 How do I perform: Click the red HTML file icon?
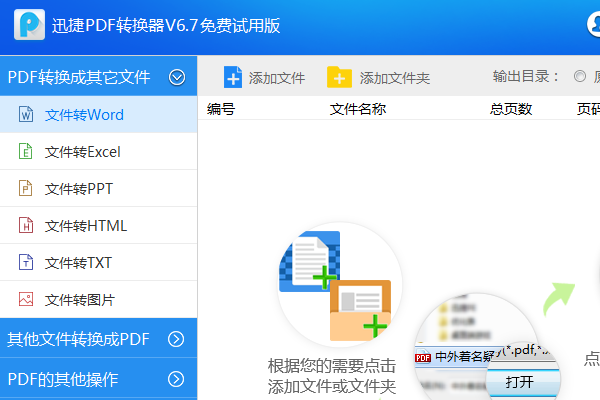point(26,225)
